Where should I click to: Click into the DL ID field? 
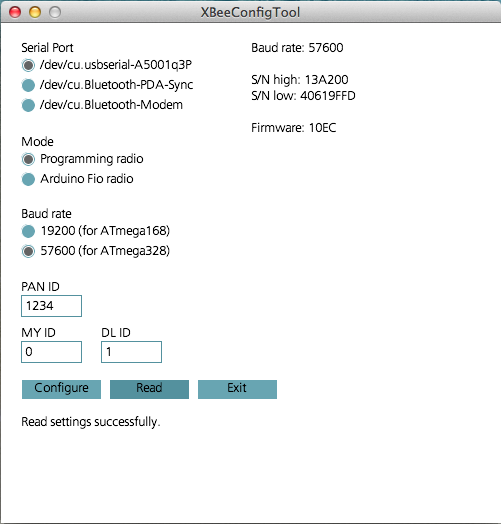tap(131, 352)
